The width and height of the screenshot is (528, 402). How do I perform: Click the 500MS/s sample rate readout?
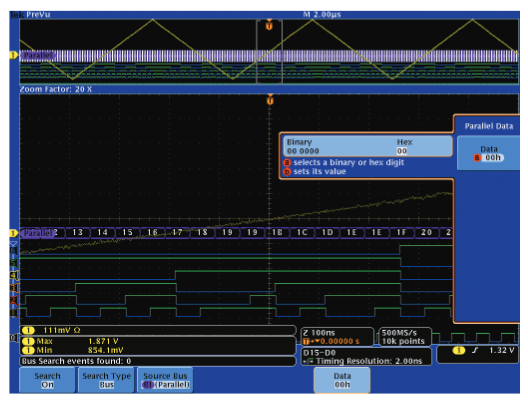pyautogui.click(x=399, y=333)
